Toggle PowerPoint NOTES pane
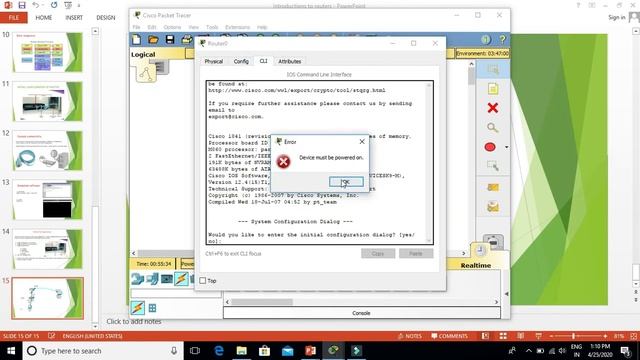 point(409,336)
